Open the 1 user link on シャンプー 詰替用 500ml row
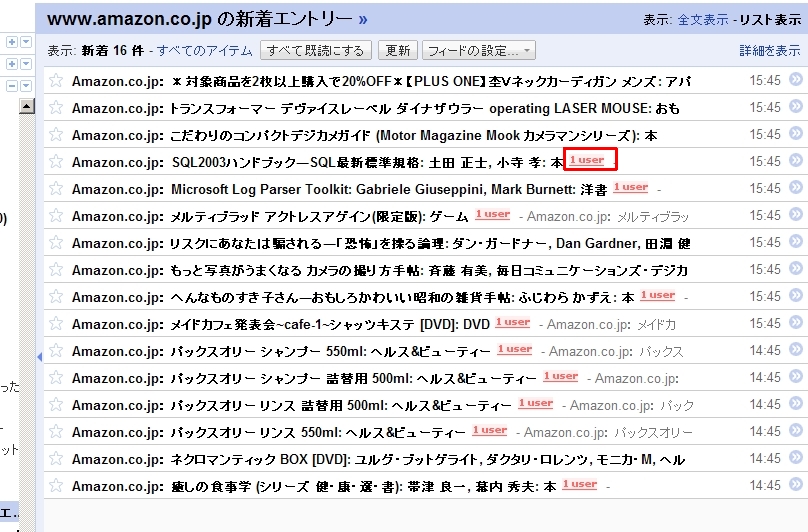 point(561,377)
